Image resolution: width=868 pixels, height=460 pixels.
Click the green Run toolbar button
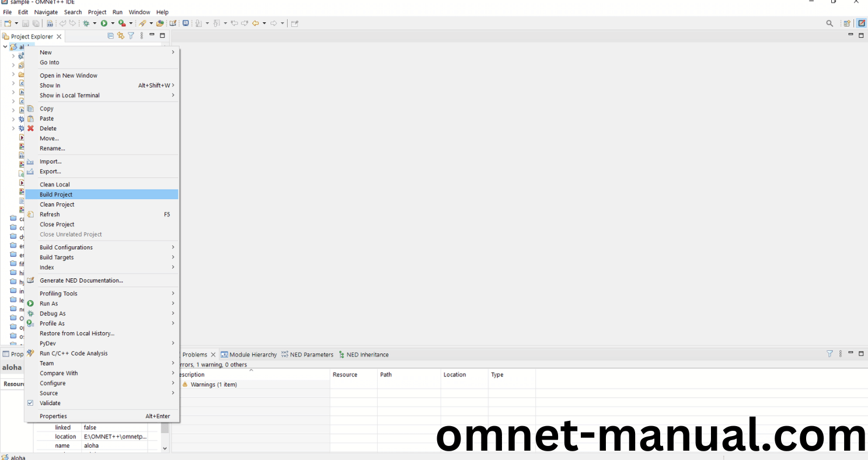click(104, 23)
